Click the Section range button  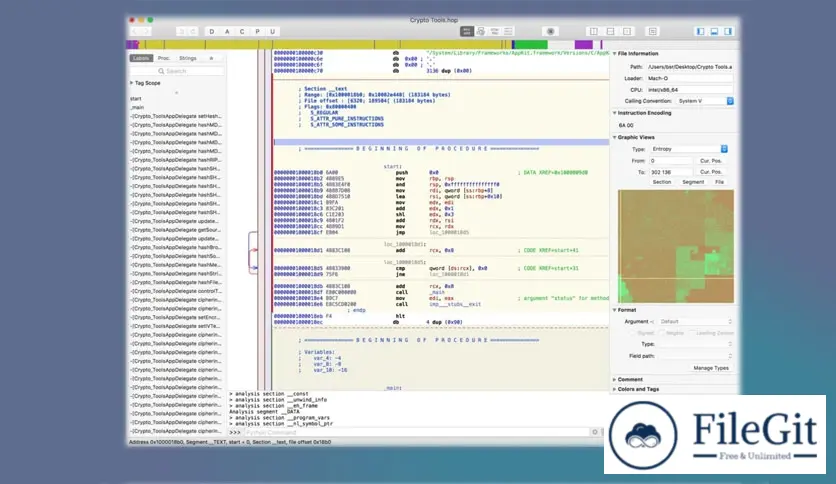tap(662, 182)
